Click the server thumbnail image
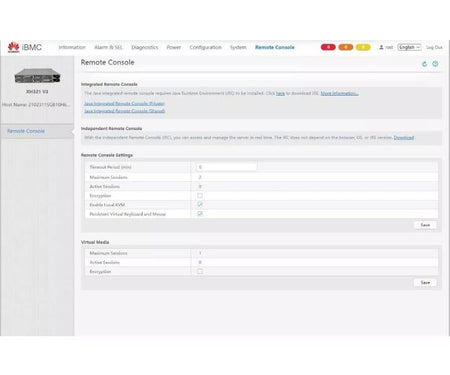 tap(37, 76)
